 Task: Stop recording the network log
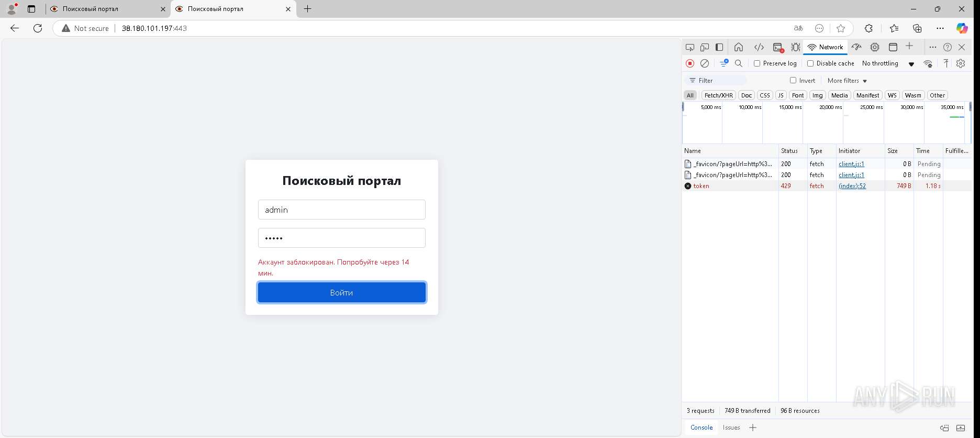690,63
